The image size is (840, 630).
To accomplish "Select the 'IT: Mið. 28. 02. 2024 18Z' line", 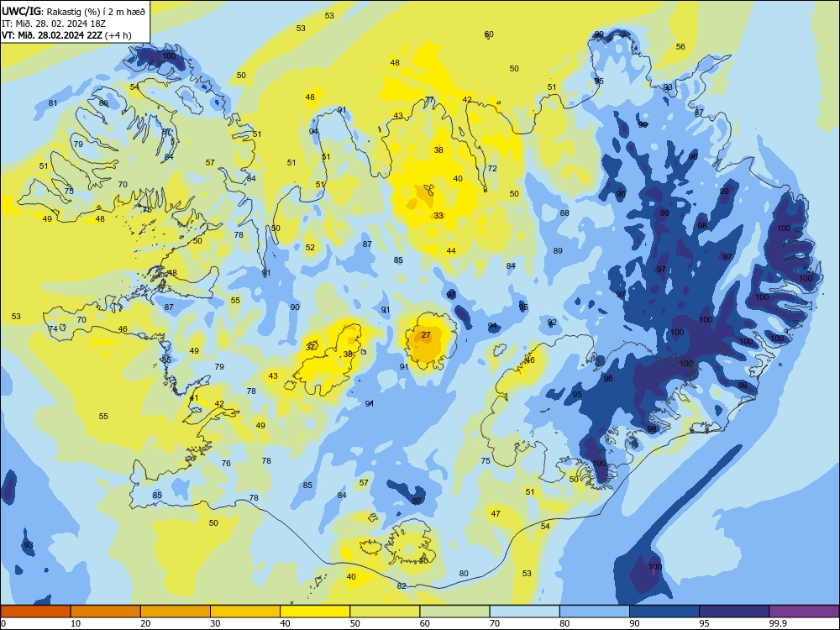I will point(54,24).
